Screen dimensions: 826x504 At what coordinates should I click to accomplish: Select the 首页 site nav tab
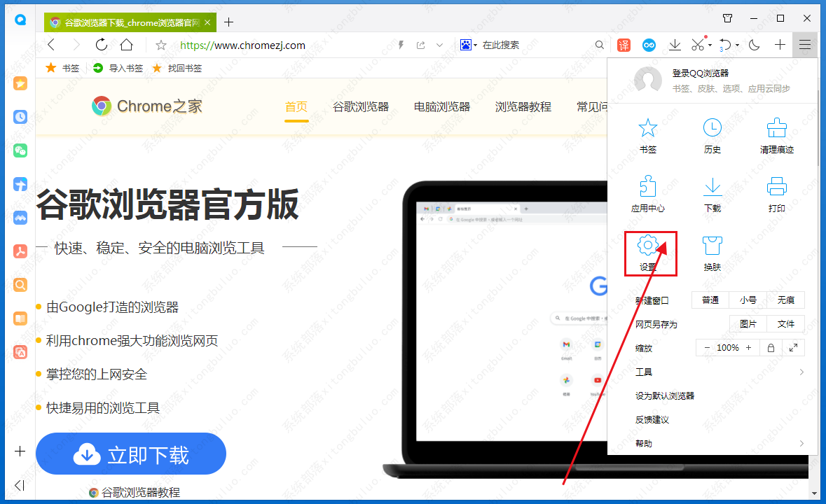pyautogui.click(x=296, y=107)
